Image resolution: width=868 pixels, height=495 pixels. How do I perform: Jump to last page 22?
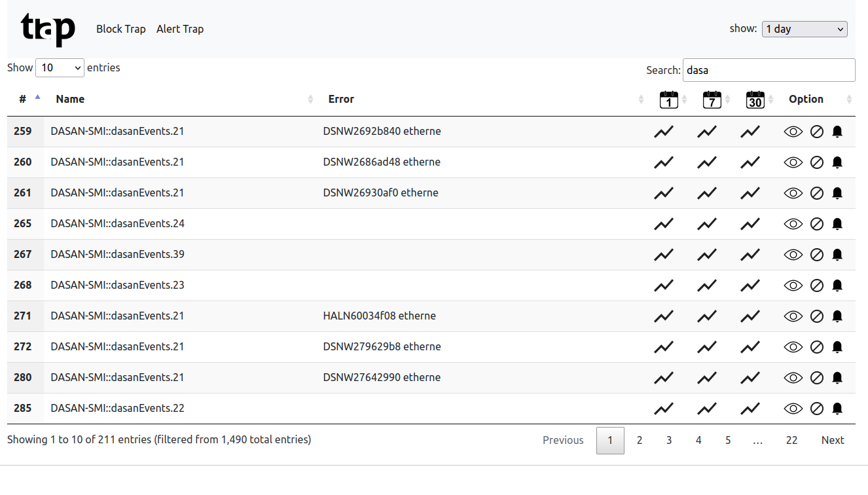[792, 440]
